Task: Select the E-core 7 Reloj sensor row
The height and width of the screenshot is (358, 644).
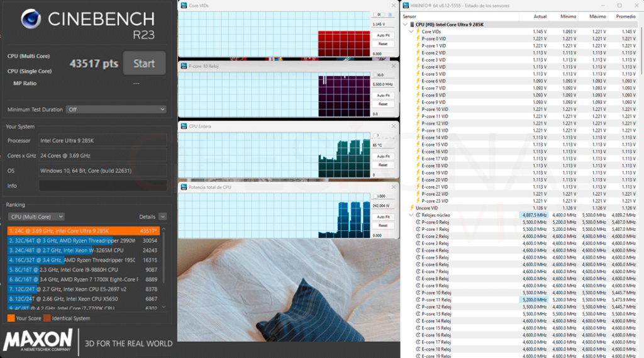Action: [x=519, y=272]
